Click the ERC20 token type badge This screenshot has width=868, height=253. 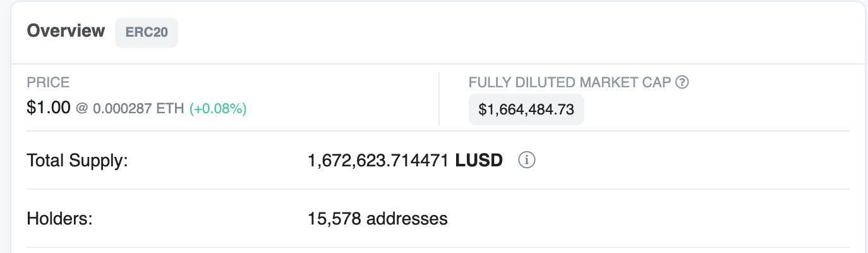pos(147,32)
